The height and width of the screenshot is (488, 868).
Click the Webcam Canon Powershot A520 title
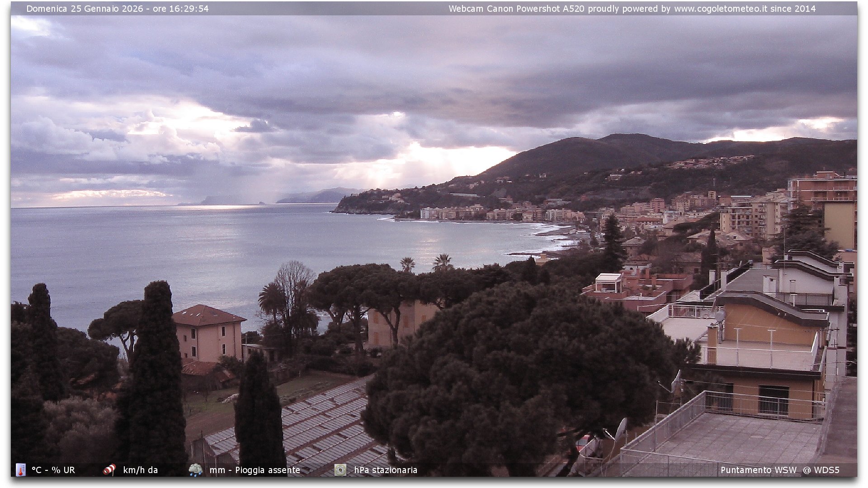(x=516, y=9)
